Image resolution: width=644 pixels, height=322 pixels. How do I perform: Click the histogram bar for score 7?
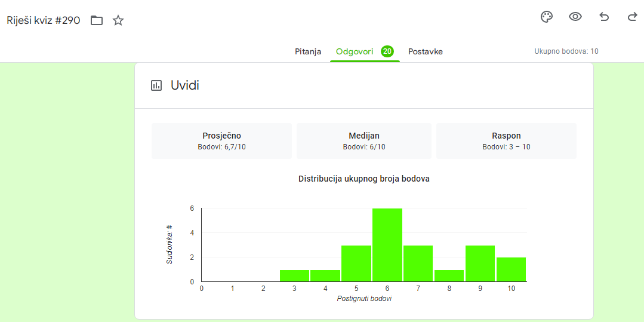[418, 263]
